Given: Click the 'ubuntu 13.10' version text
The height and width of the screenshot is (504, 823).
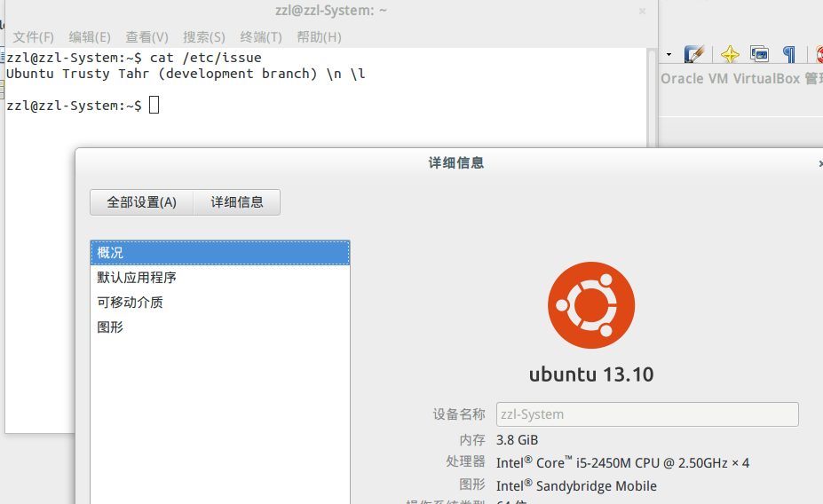Looking at the screenshot, I should 591,374.
